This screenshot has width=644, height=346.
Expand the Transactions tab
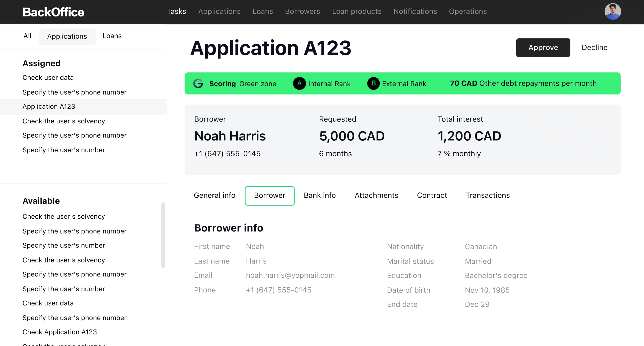488,195
